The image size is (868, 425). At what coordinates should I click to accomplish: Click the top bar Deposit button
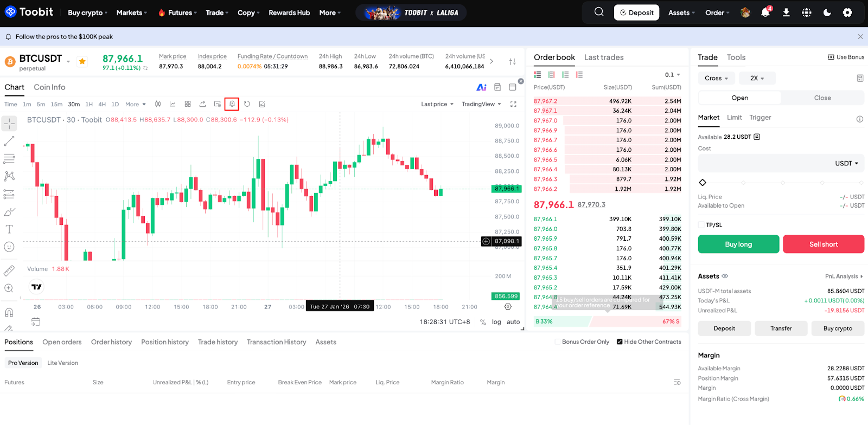(637, 12)
